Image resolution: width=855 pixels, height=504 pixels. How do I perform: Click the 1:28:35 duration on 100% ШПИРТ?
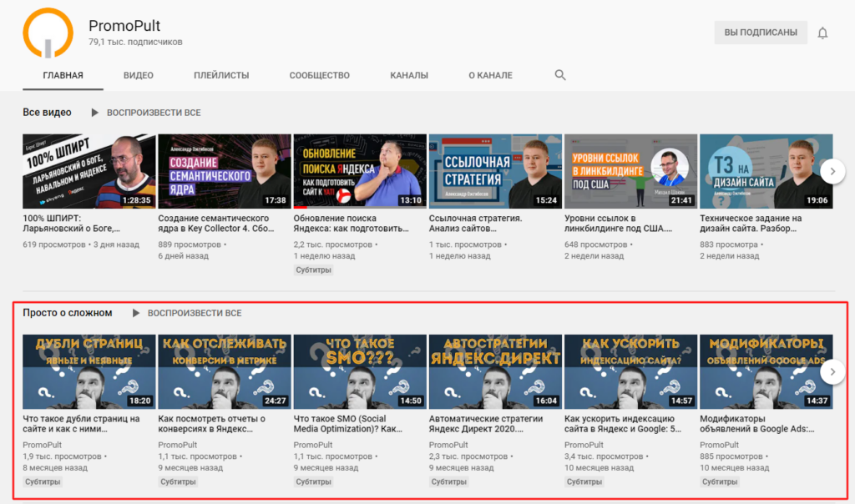pos(136,200)
